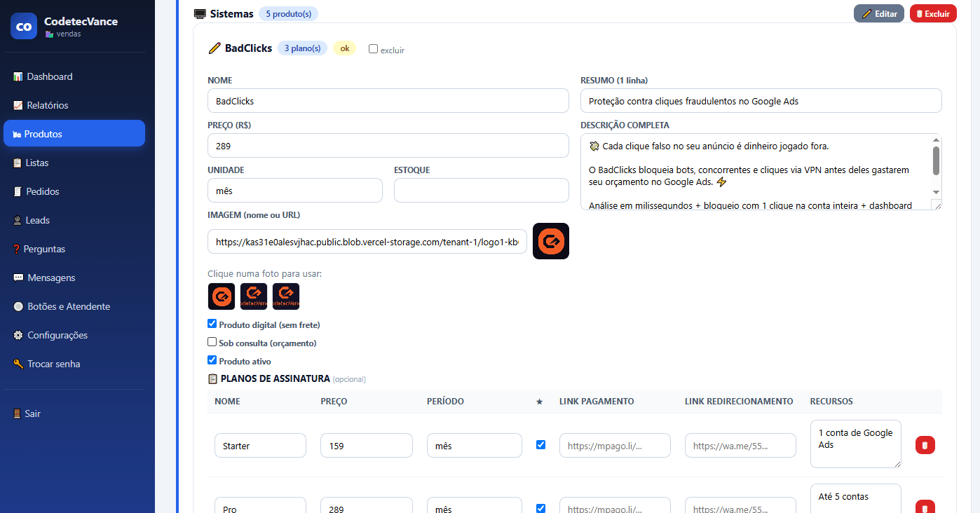Click the NOME field containing BadClicks
The width and height of the screenshot is (980, 513).
pos(388,101)
